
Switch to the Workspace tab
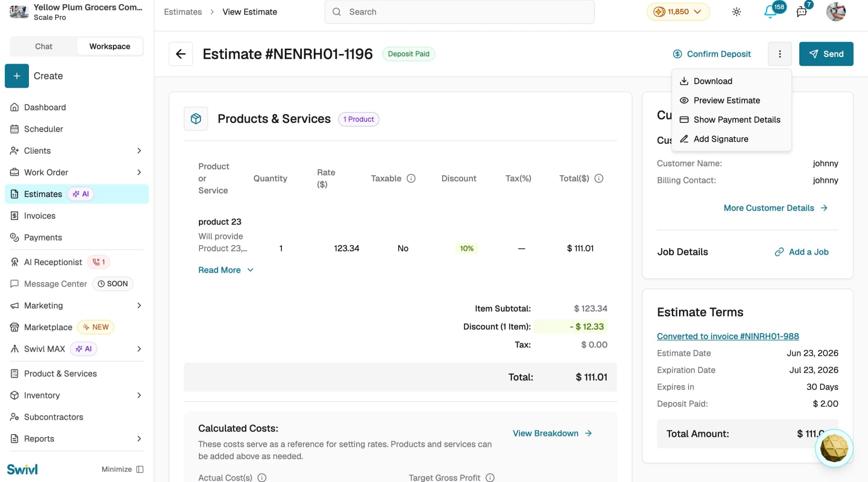[x=110, y=46]
